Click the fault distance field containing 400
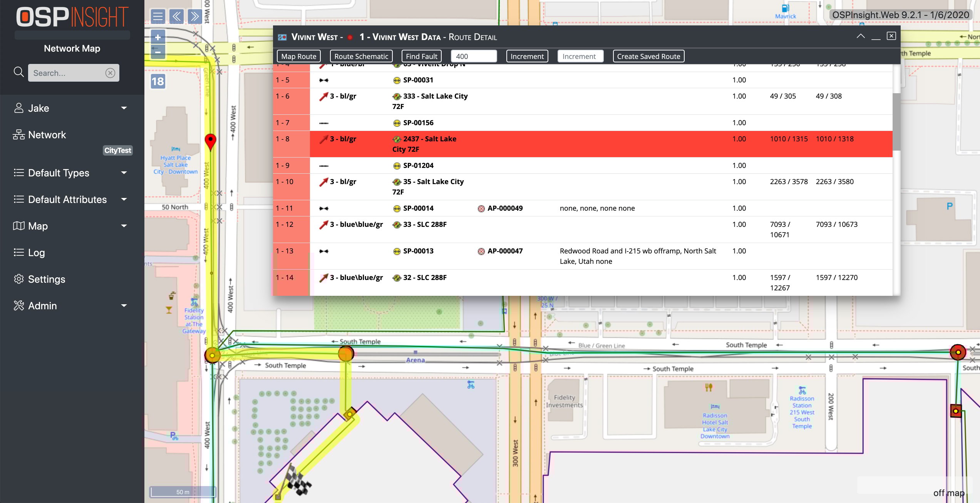Image resolution: width=980 pixels, height=503 pixels. (x=474, y=56)
